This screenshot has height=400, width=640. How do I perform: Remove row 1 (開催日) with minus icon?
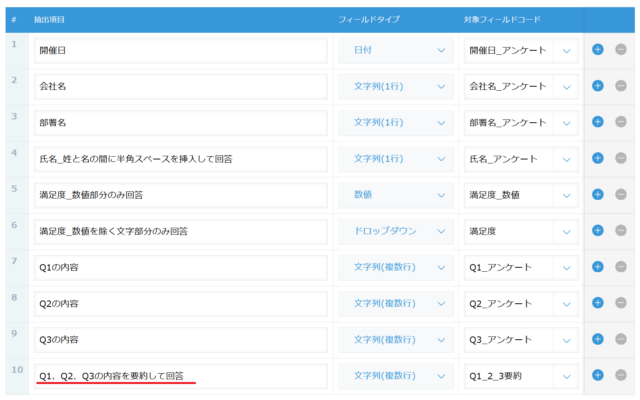[621, 50]
